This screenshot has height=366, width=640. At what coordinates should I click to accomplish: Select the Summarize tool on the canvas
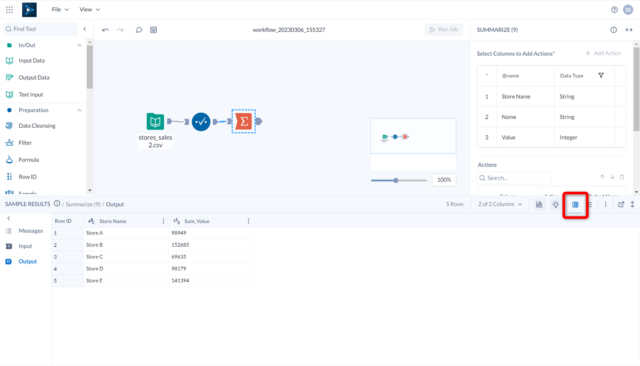(244, 121)
